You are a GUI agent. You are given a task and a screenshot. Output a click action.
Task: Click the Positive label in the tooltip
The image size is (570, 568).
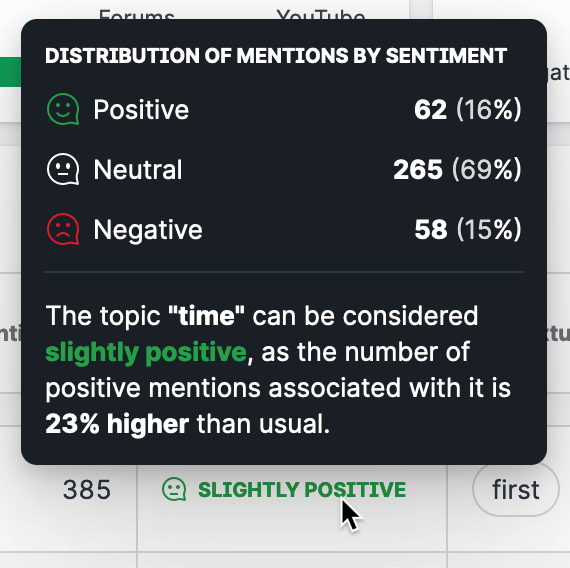click(x=141, y=109)
